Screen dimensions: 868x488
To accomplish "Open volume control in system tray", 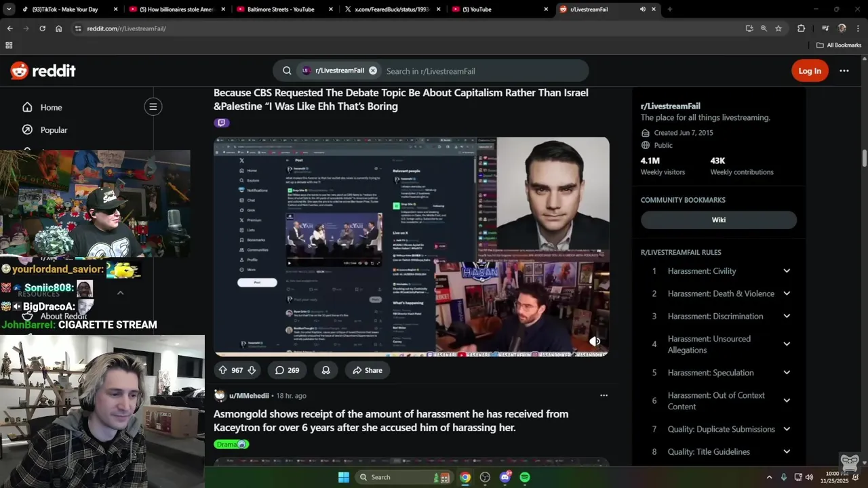I will (810, 477).
